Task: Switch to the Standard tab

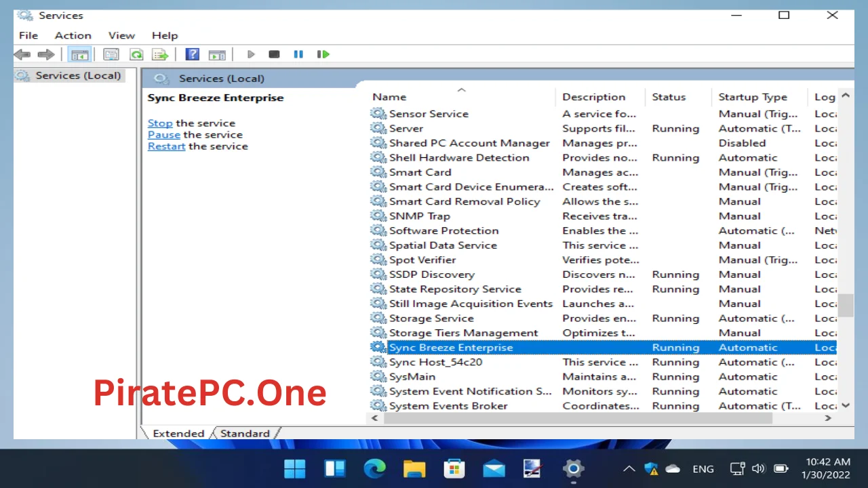Action: [245, 434]
